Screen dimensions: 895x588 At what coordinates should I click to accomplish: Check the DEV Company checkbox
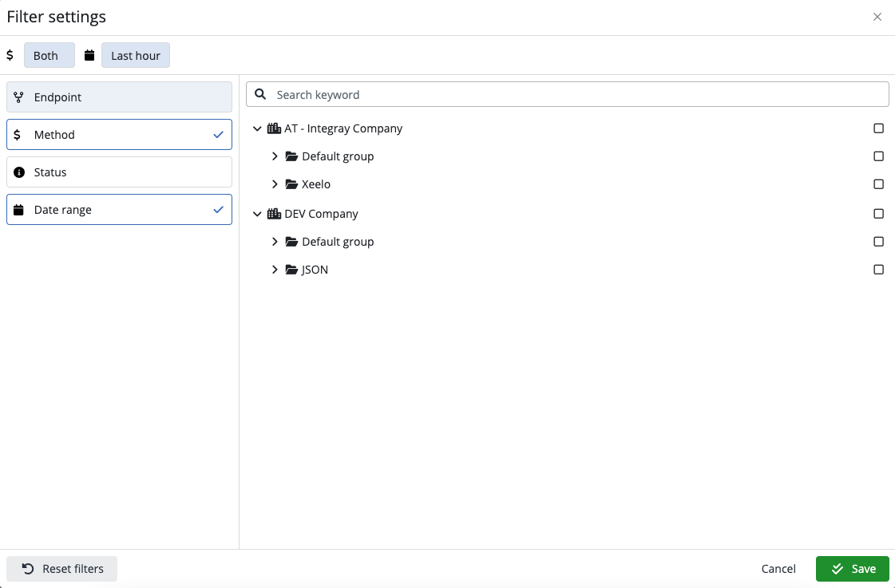(x=878, y=213)
